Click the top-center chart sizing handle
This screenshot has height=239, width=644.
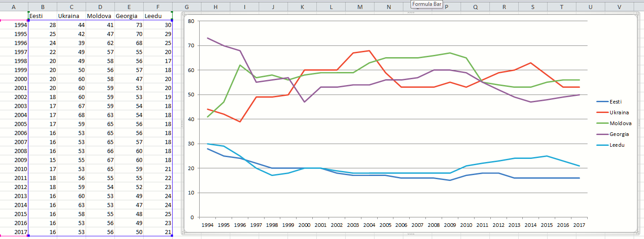coord(411,13)
